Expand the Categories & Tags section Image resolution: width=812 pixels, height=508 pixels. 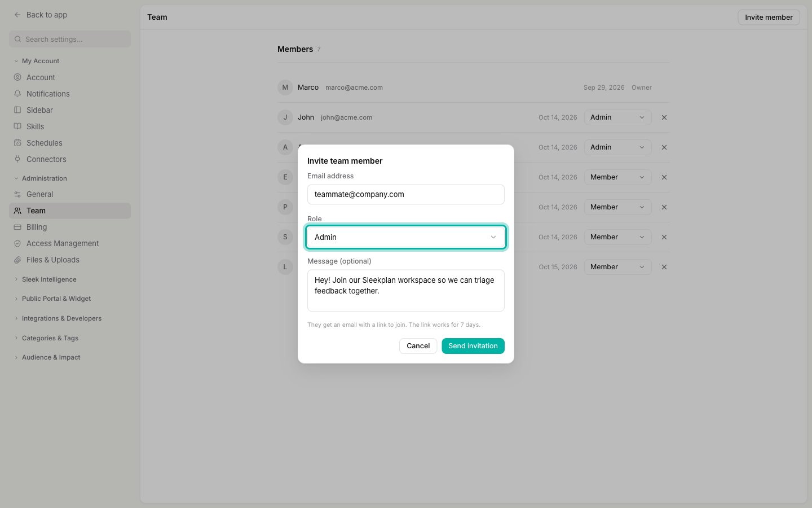(x=46, y=338)
